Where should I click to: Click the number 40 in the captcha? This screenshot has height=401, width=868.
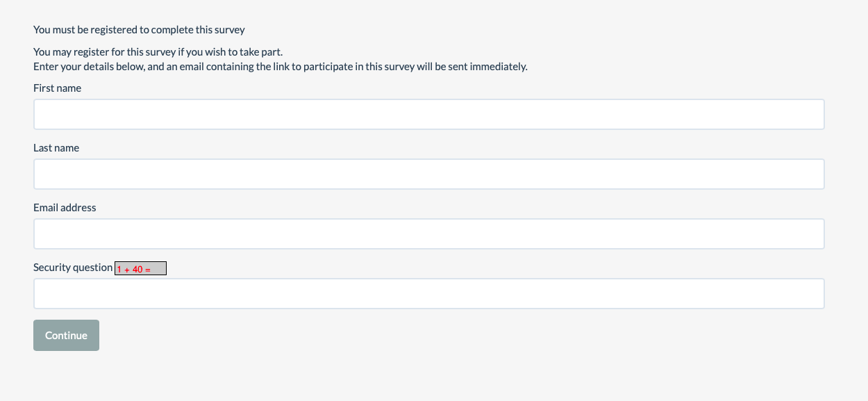(137, 269)
